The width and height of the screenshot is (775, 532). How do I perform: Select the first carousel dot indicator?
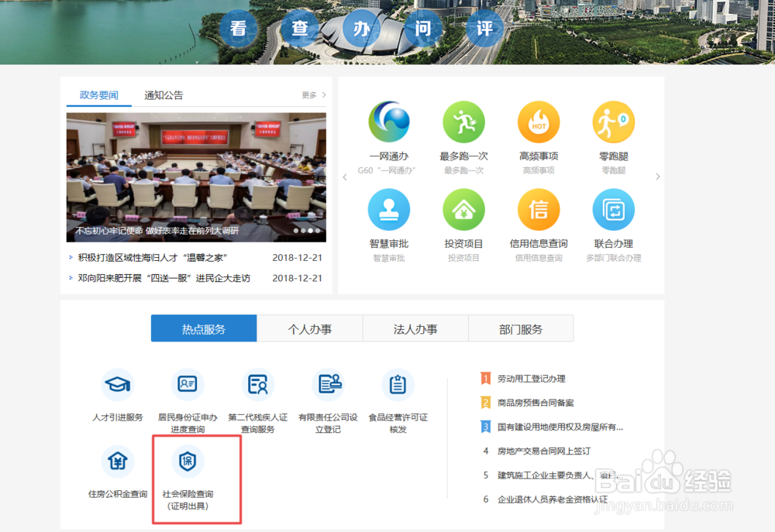pyautogui.click(x=296, y=231)
